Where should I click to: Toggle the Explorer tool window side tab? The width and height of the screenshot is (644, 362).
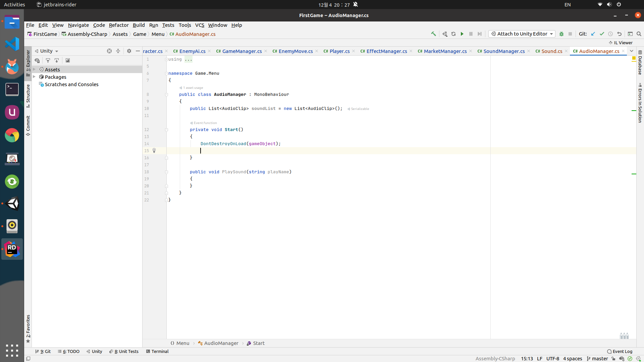pos(28,63)
